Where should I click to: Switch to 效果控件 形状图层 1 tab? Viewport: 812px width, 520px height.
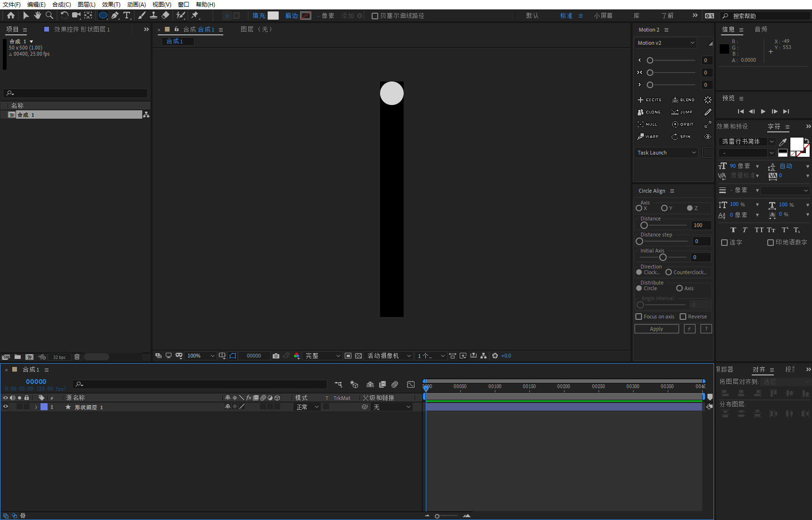click(81, 29)
